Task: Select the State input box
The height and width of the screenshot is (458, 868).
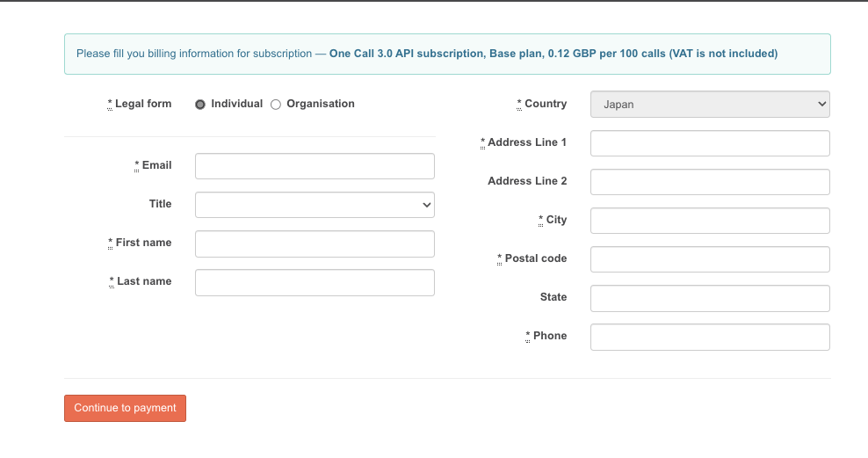Action: pyautogui.click(x=710, y=298)
